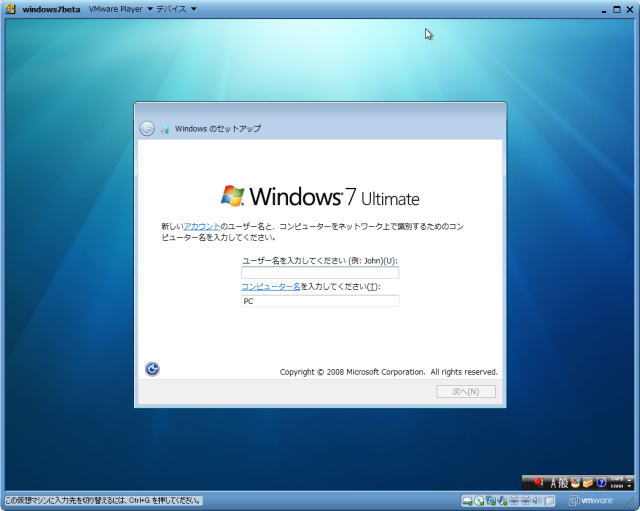This screenshot has width=640, height=511.
Task: Click the vmware logo in the status bar
Action: [x=591, y=501]
